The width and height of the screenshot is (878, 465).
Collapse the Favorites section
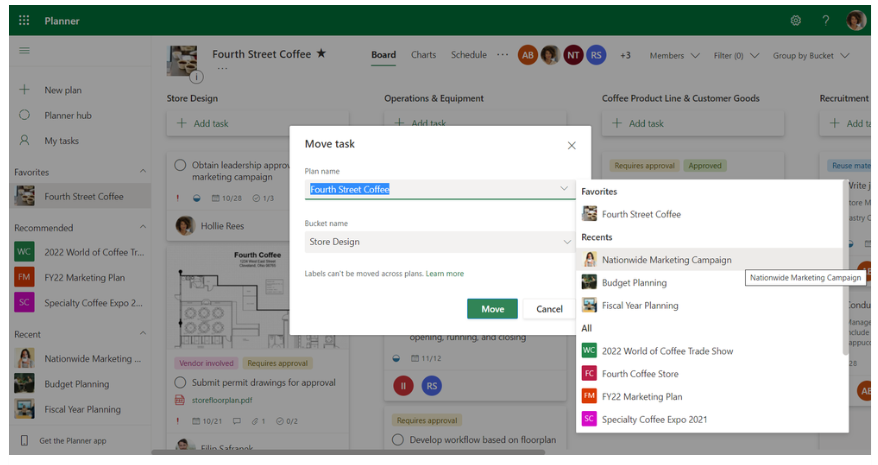143,171
